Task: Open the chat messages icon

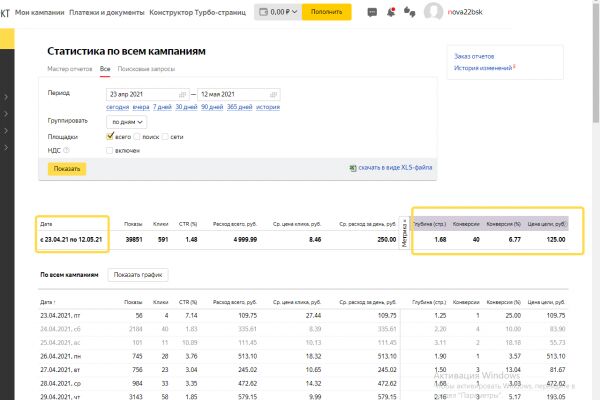Action: (372, 12)
